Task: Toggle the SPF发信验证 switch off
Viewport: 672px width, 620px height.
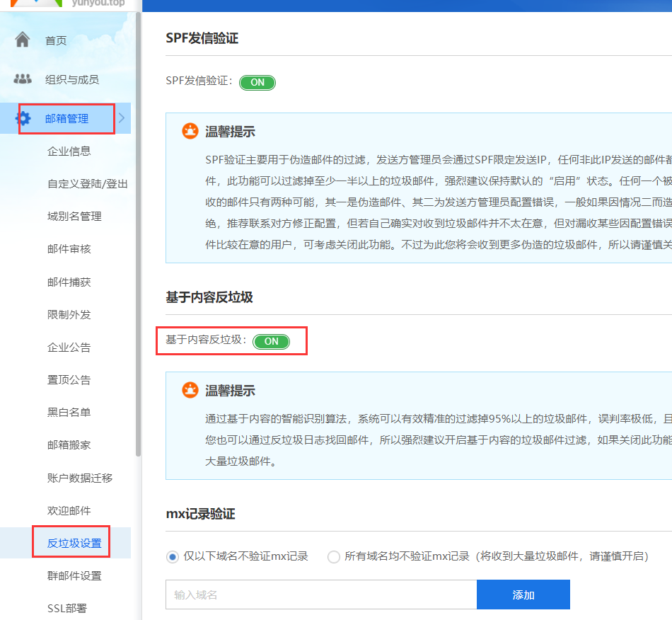Action: (x=257, y=82)
